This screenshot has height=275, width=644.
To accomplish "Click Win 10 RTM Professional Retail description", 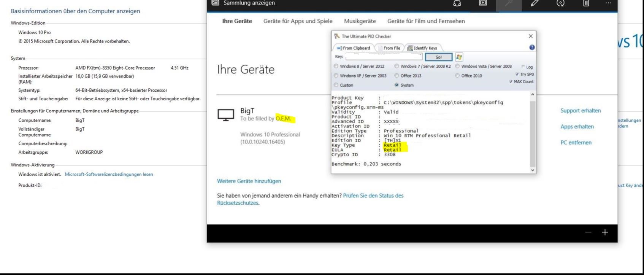I will tap(427, 135).
